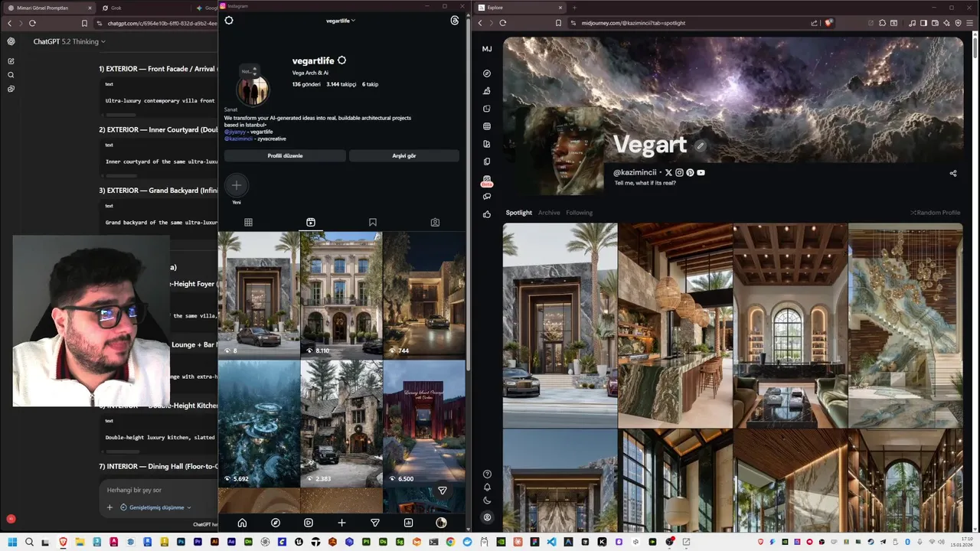This screenshot has height=551, width=980.
Task: Reload the Midjourney browser page
Action: pyautogui.click(x=503, y=23)
